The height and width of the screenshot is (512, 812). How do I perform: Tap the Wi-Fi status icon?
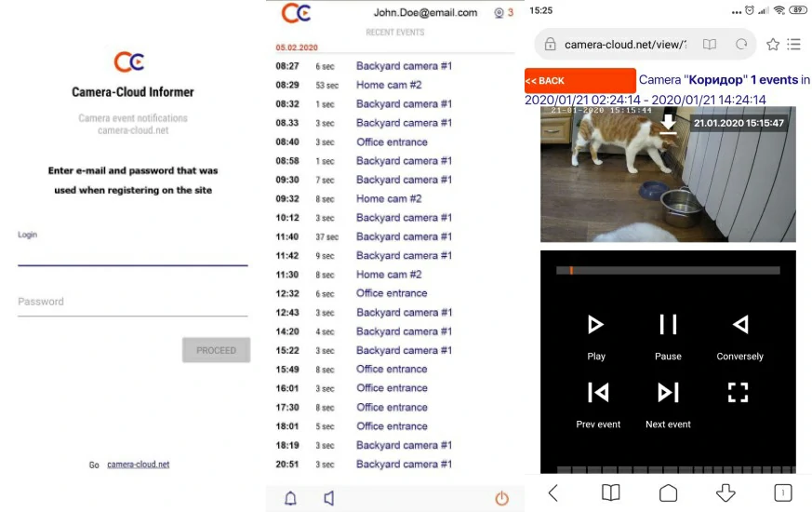click(x=779, y=10)
